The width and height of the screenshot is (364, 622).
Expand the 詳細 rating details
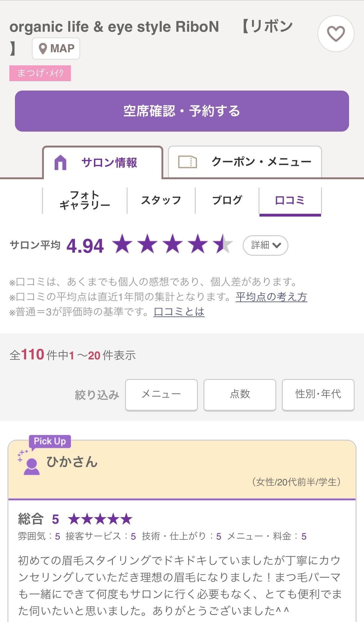click(265, 245)
